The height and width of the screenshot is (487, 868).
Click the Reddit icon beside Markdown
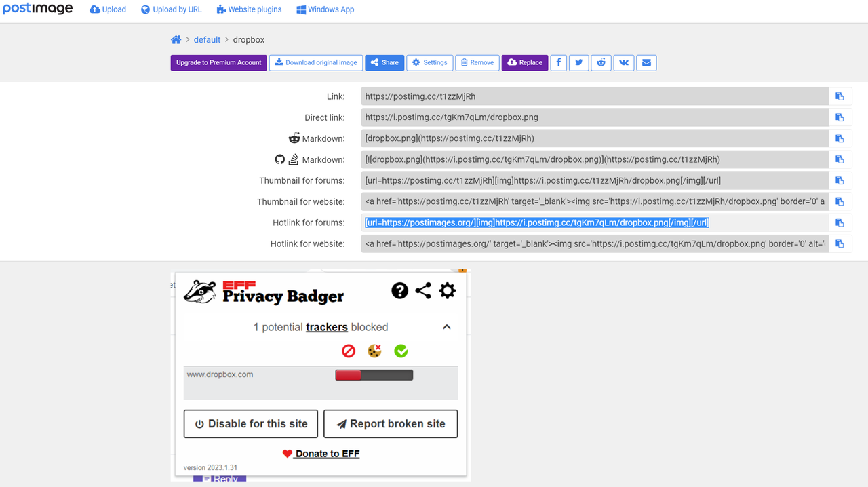[x=294, y=138]
